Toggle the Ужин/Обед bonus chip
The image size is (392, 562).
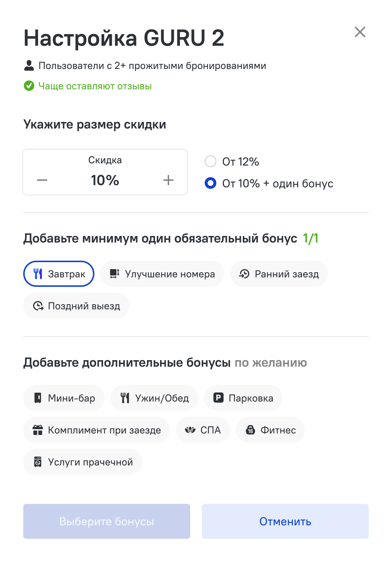(x=154, y=398)
